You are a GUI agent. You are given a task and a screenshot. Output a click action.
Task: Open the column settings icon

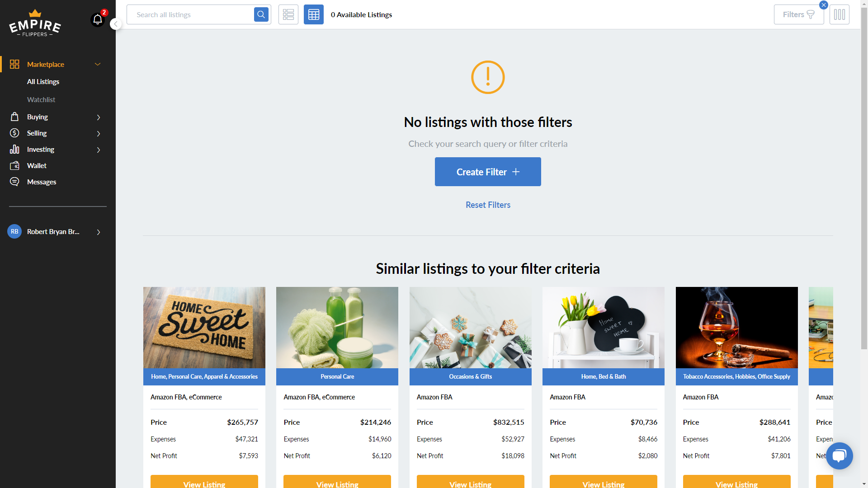point(840,14)
